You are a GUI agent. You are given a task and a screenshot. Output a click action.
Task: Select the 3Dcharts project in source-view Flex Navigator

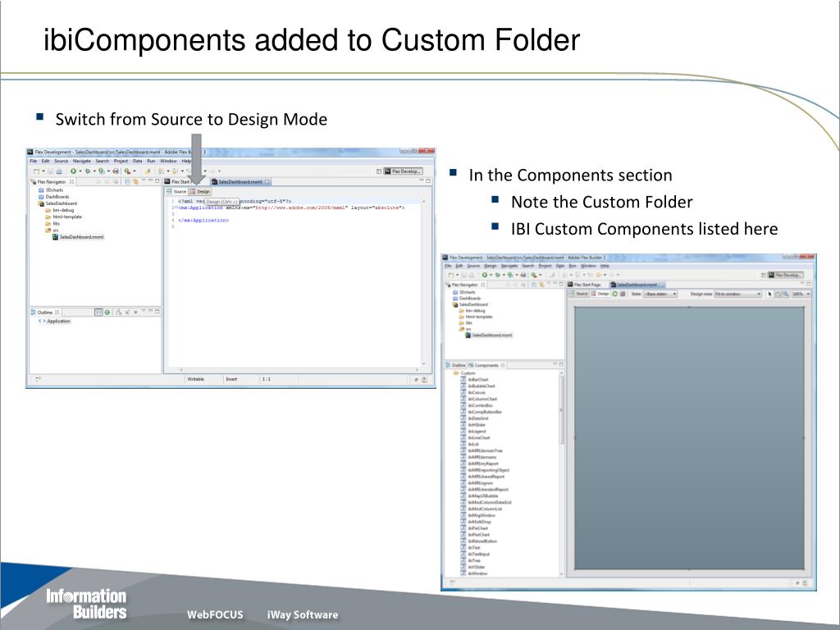(51, 190)
